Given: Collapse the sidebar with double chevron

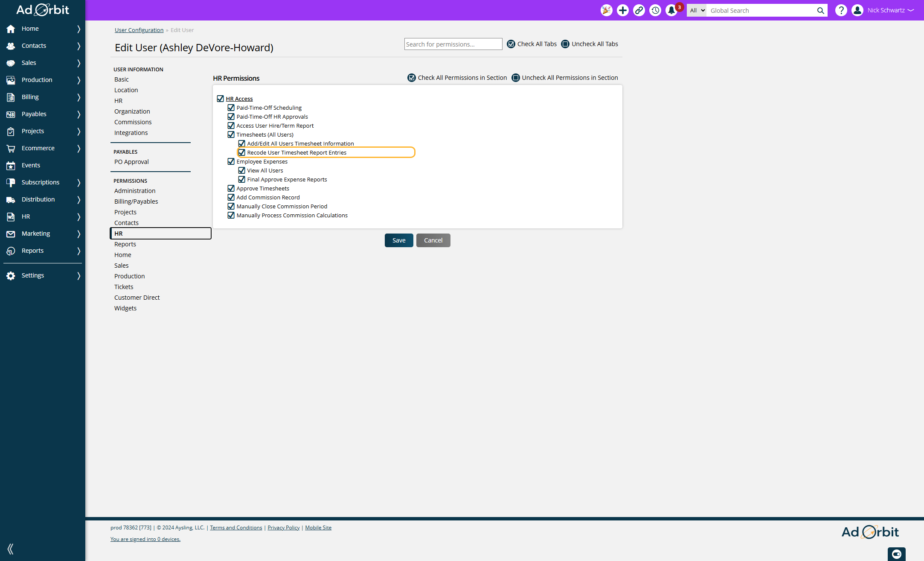Looking at the screenshot, I should 11,549.
